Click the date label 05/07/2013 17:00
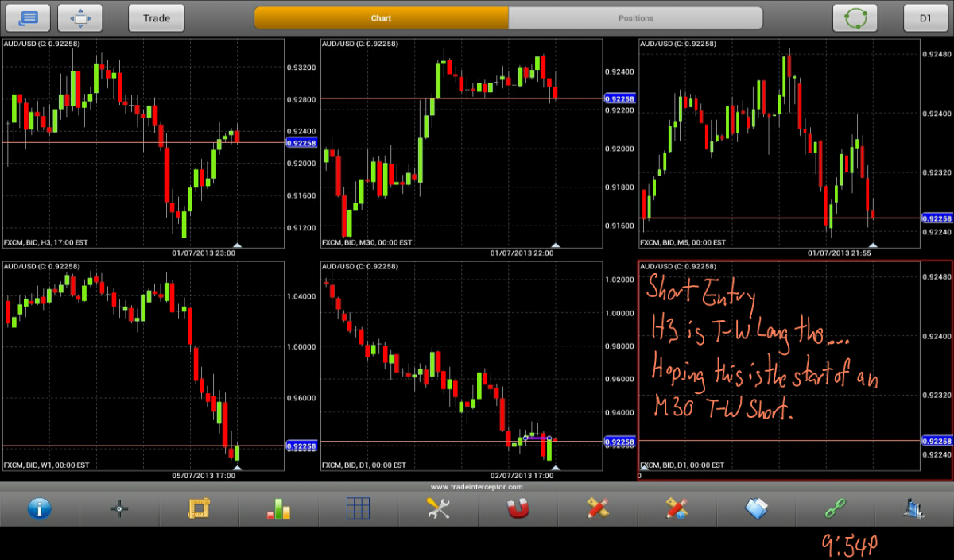The height and width of the screenshot is (560, 954). [x=204, y=475]
